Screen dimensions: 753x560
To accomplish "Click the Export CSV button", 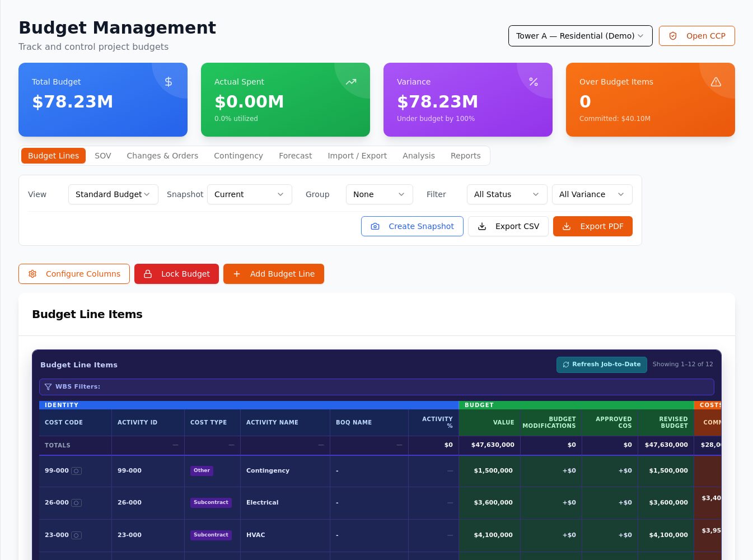I will pos(508,226).
